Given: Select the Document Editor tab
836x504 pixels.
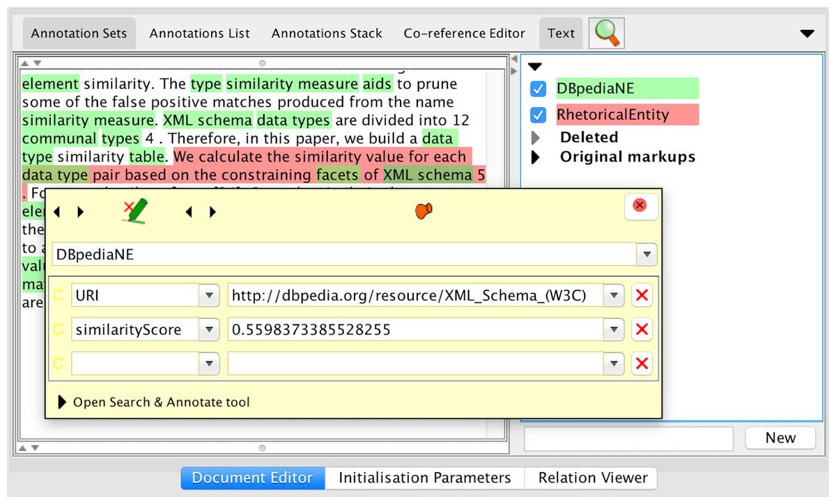Looking at the screenshot, I should 252,478.
